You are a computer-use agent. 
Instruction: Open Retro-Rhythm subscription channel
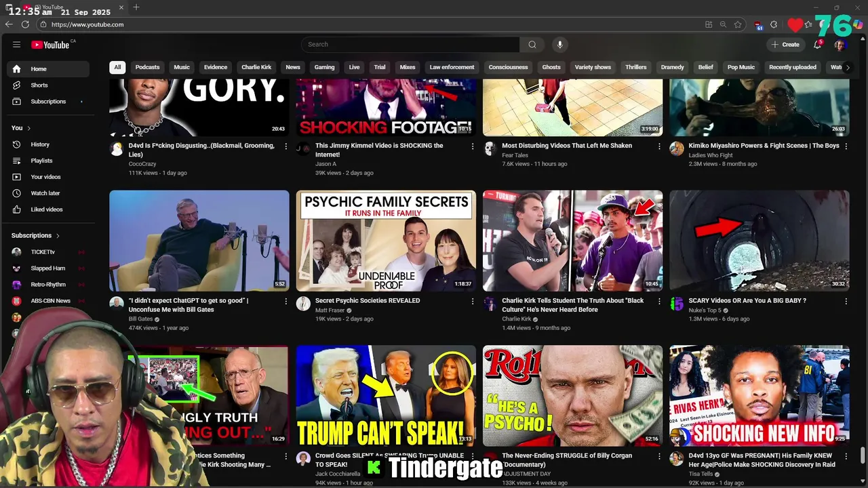(x=47, y=285)
